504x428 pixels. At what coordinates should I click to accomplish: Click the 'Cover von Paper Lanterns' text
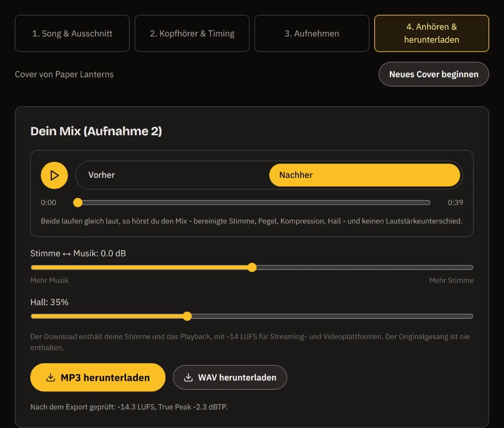click(x=64, y=74)
